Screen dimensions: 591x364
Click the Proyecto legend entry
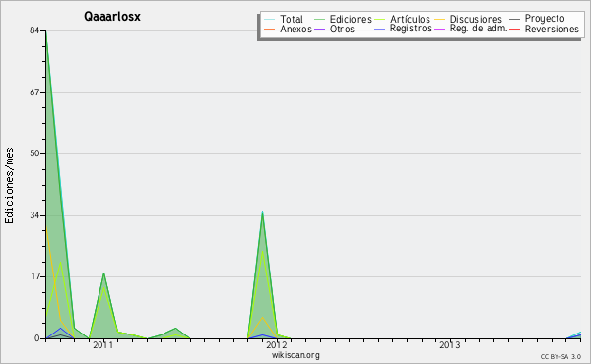pos(545,19)
